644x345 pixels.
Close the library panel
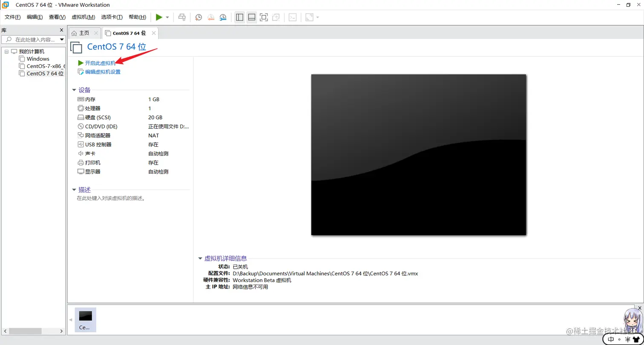click(61, 30)
